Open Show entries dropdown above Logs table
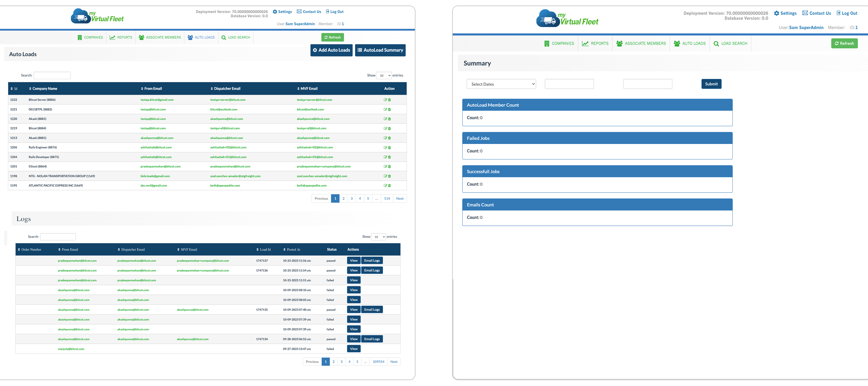This screenshot has width=868, height=386. click(378, 237)
